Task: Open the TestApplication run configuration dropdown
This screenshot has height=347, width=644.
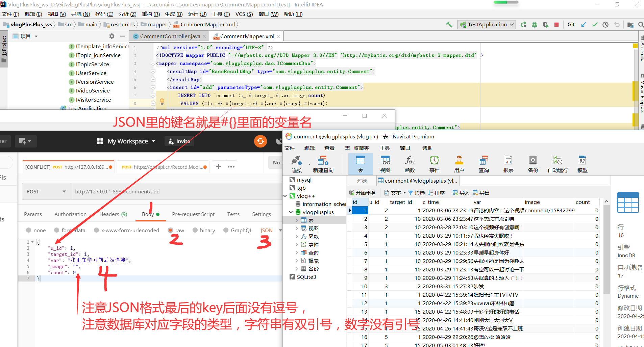Action: click(487, 25)
